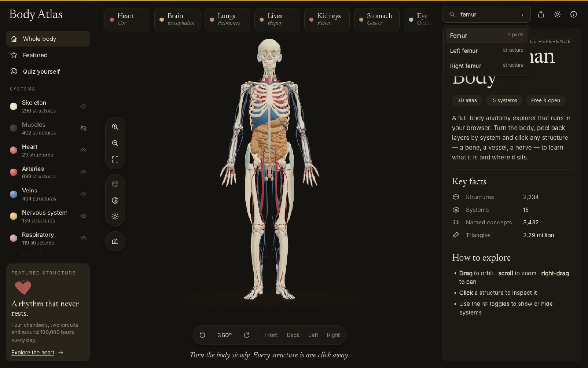This screenshot has width=588, height=368.
Task: Click the viewport lighting sun icon
Action: 115,217
